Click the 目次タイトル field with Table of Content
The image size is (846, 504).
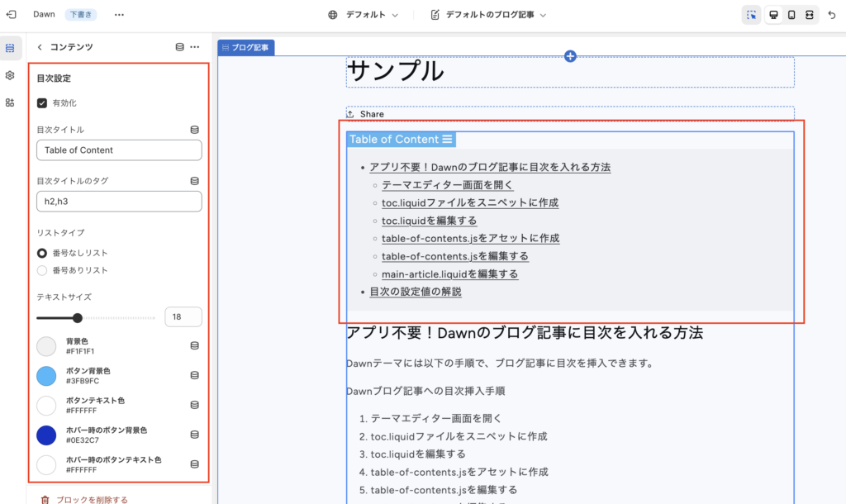coord(119,150)
